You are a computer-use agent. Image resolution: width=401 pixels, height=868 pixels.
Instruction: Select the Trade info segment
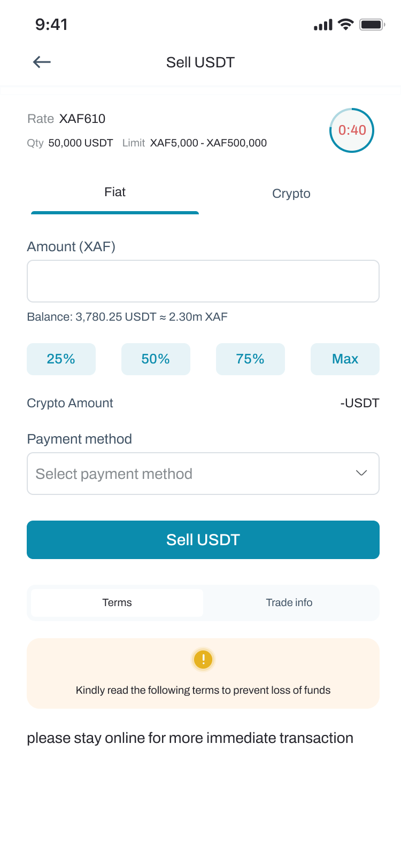coord(289,603)
